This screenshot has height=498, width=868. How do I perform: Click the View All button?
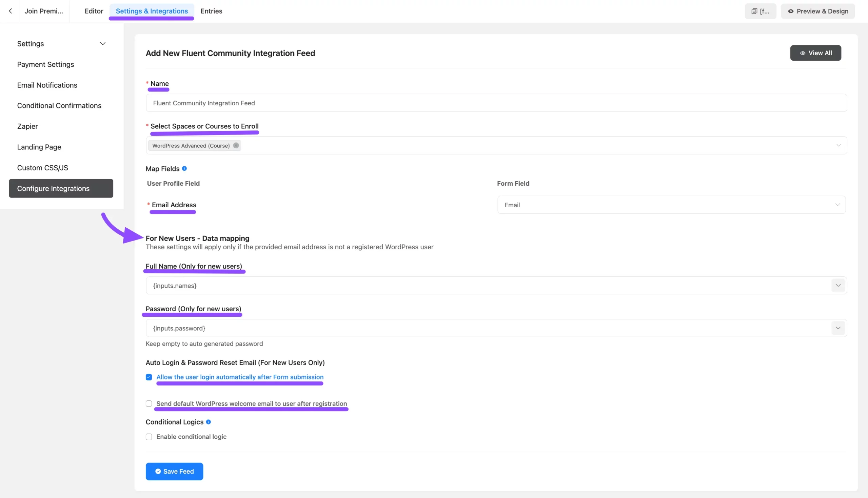(x=815, y=53)
